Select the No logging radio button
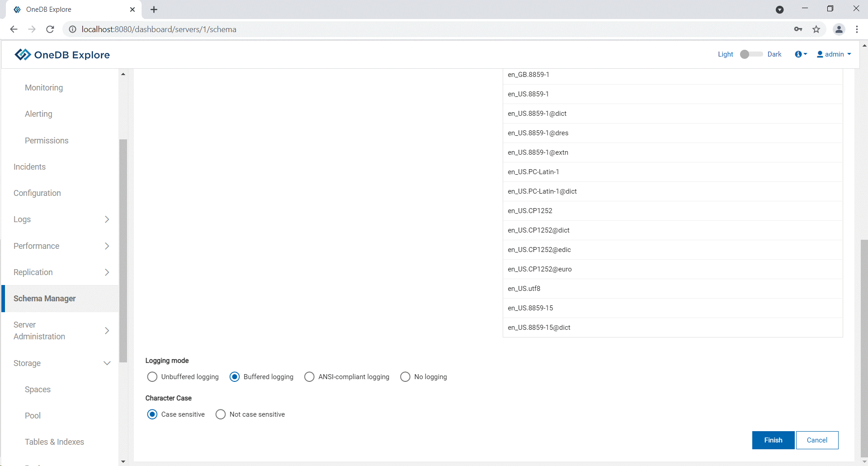 tap(406, 377)
